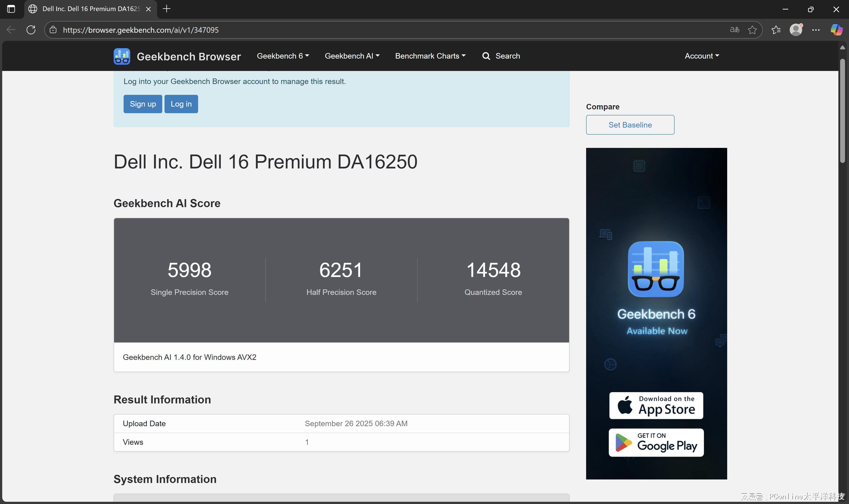Screen dimensions: 849x504
Task: Click the Search magnifier in navbar
Action: pos(486,56)
